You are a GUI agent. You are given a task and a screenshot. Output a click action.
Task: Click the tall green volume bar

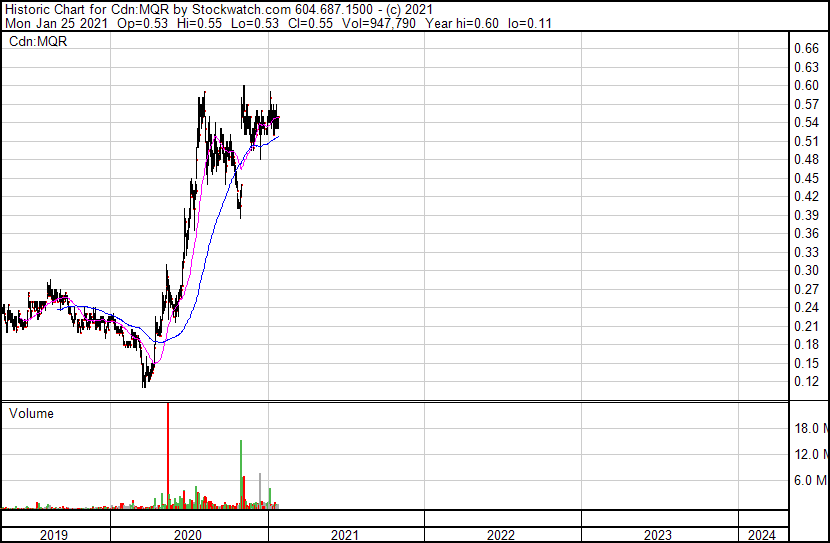241,472
